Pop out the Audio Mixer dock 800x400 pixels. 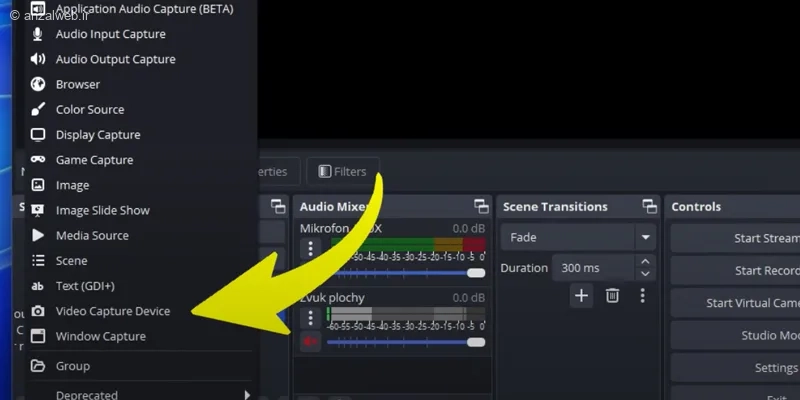(x=481, y=206)
